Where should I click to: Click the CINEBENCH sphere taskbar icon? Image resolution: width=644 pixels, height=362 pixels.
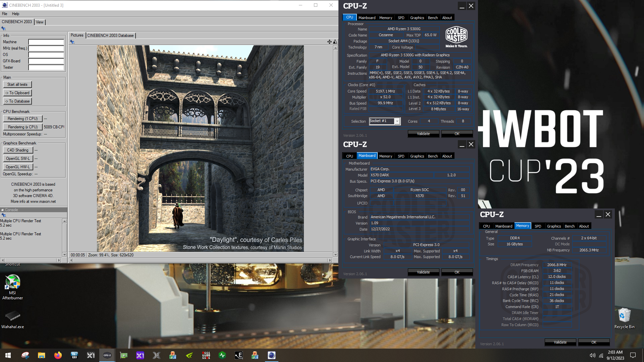pyautogui.click(x=272, y=355)
